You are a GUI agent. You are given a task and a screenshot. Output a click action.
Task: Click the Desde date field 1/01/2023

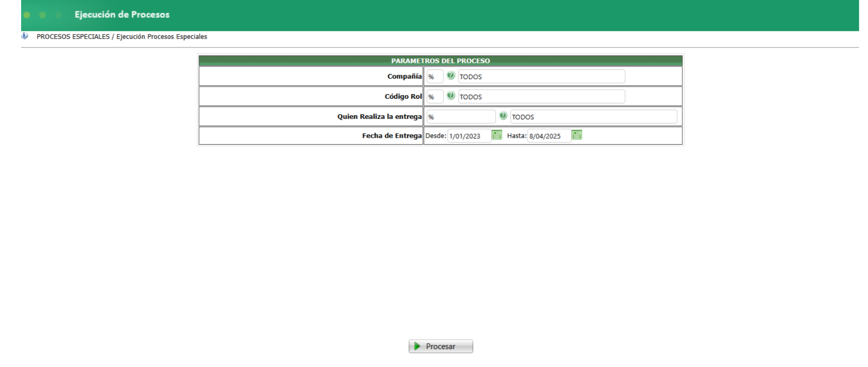(x=469, y=136)
